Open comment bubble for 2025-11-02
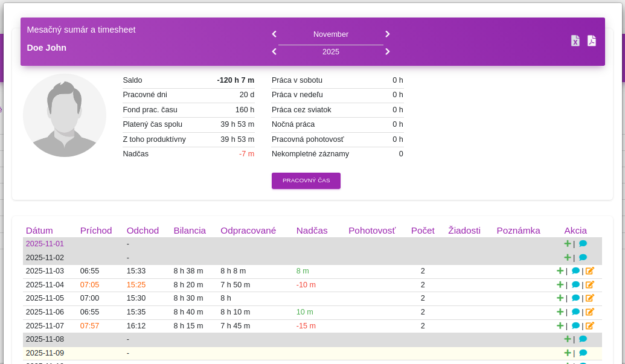The height and width of the screenshot is (364, 625). coord(583,257)
